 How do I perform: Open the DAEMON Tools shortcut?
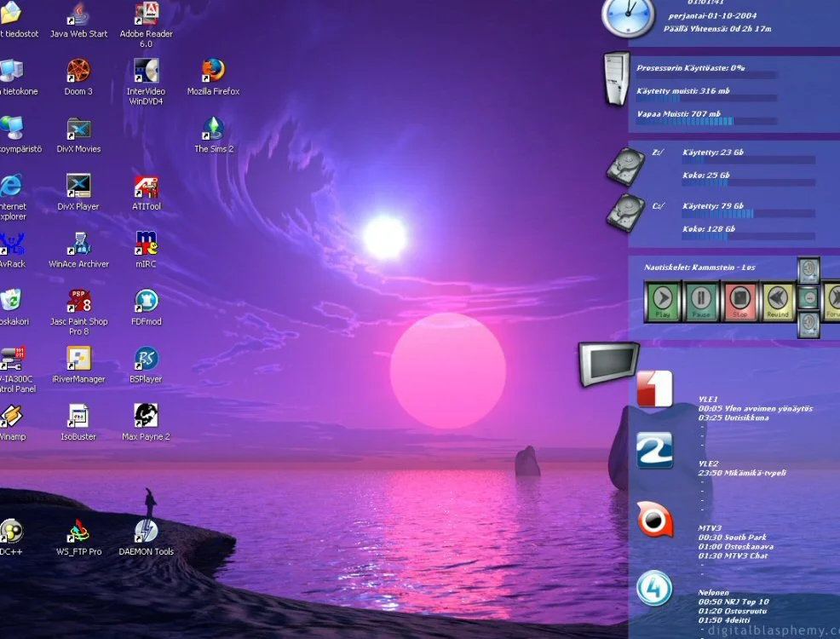point(146,531)
